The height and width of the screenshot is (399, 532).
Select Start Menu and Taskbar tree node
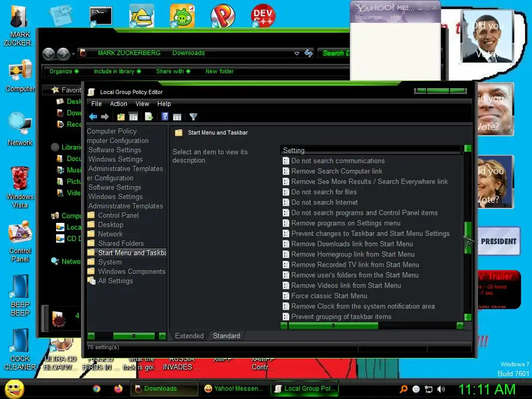coord(127,253)
